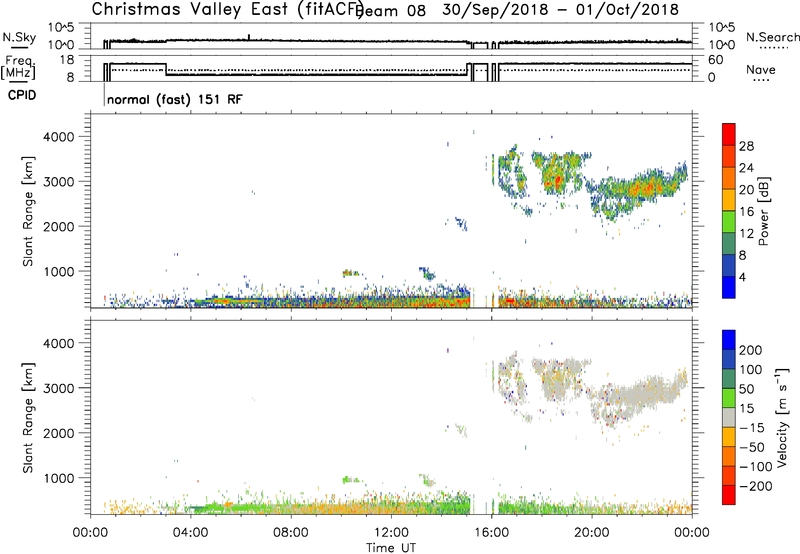Click the 'Nave' label

click(760, 69)
